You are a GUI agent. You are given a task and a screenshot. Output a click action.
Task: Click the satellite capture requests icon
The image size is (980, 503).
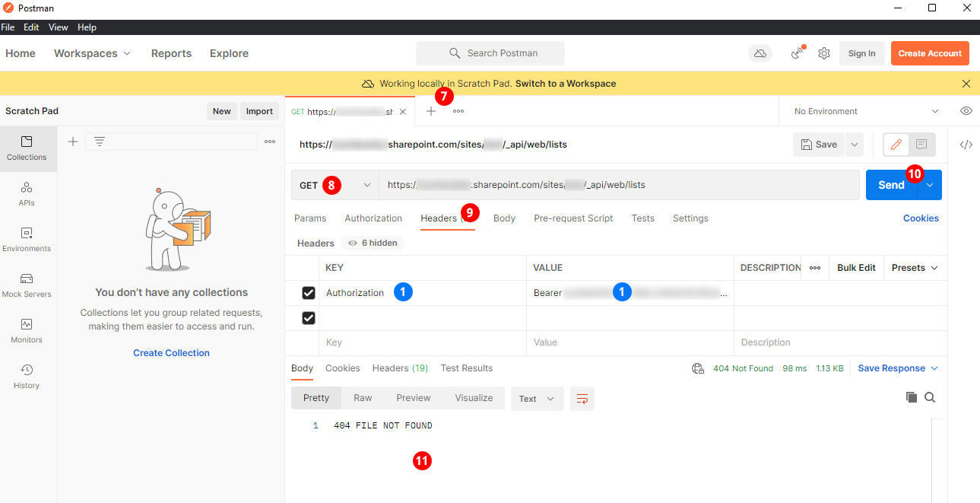pos(798,53)
